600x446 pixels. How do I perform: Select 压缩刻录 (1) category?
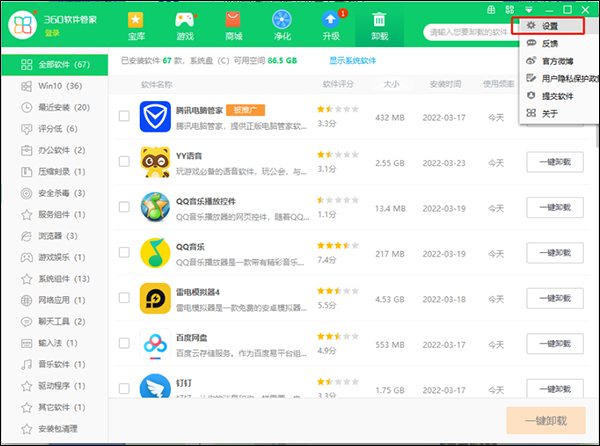(x=55, y=172)
